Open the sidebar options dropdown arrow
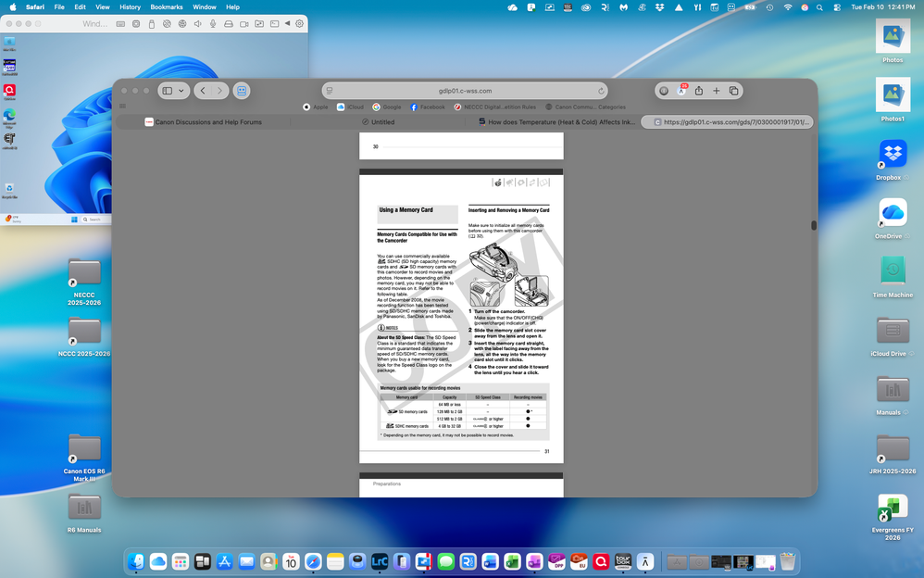924x578 pixels. pyautogui.click(x=181, y=91)
